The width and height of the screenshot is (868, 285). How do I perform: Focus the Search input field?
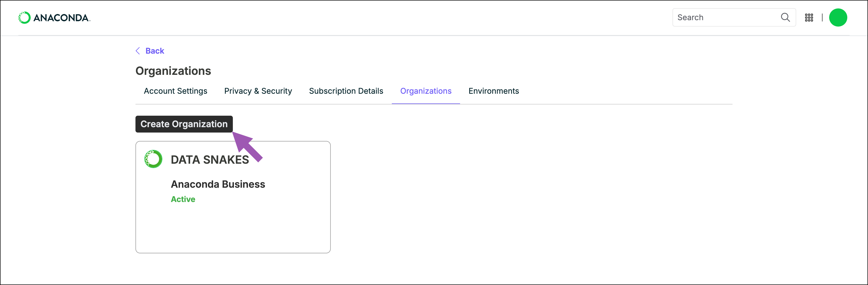(734, 18)
